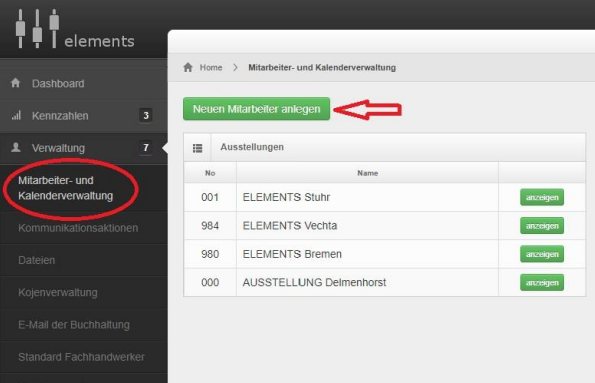Image resolution: width=595 pixels, height=383 pixels.
Task: Expand the Verwaltung menu section
Action: (83, 148)
